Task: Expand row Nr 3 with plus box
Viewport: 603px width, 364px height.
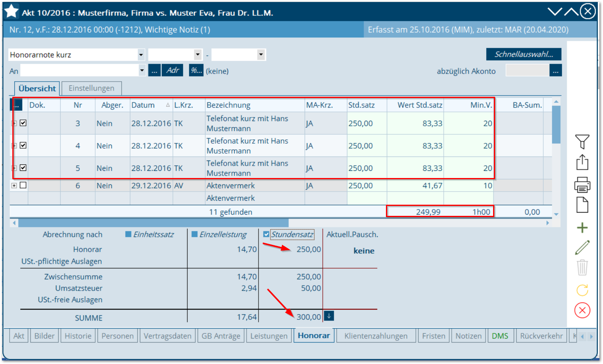Action: click(14, 123)
